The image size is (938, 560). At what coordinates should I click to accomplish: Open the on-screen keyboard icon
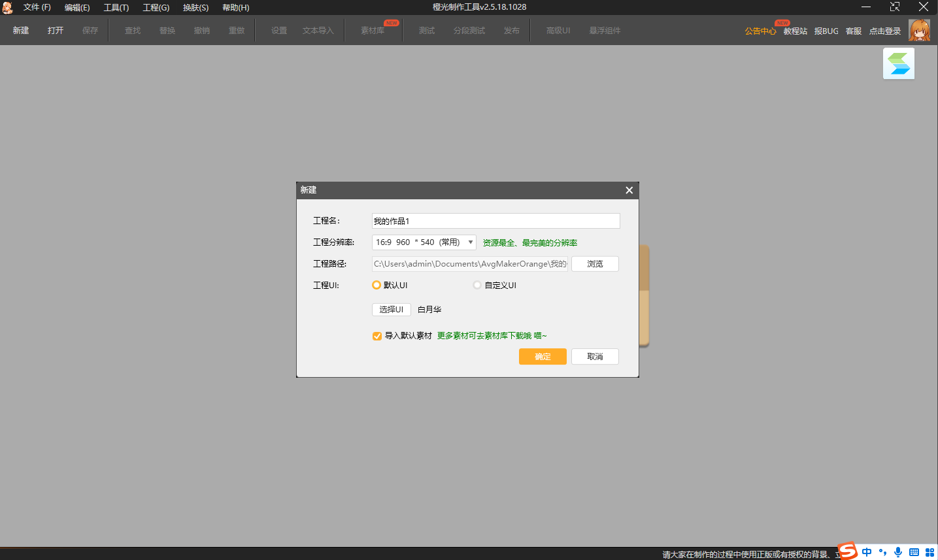tap(914, 552)
